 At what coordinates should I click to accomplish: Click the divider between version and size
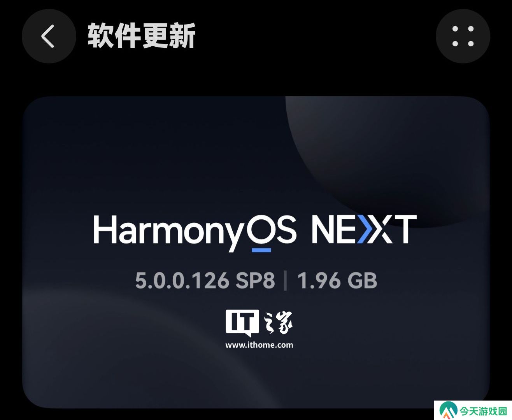coord(286,280)
